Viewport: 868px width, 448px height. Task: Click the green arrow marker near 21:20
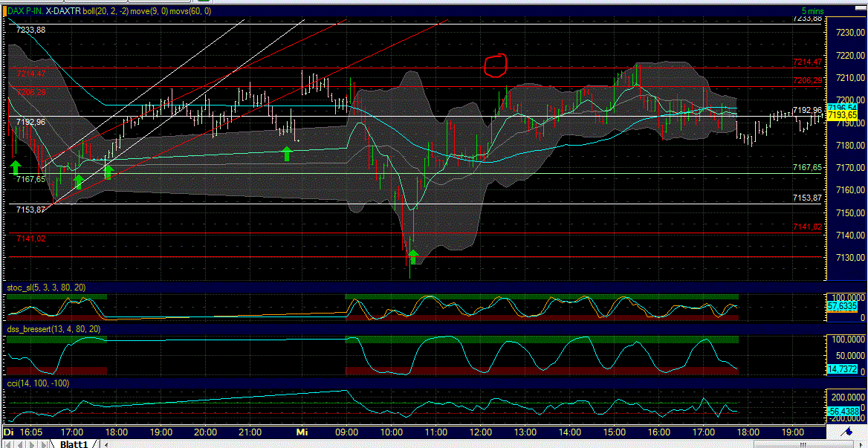[286, 154]
